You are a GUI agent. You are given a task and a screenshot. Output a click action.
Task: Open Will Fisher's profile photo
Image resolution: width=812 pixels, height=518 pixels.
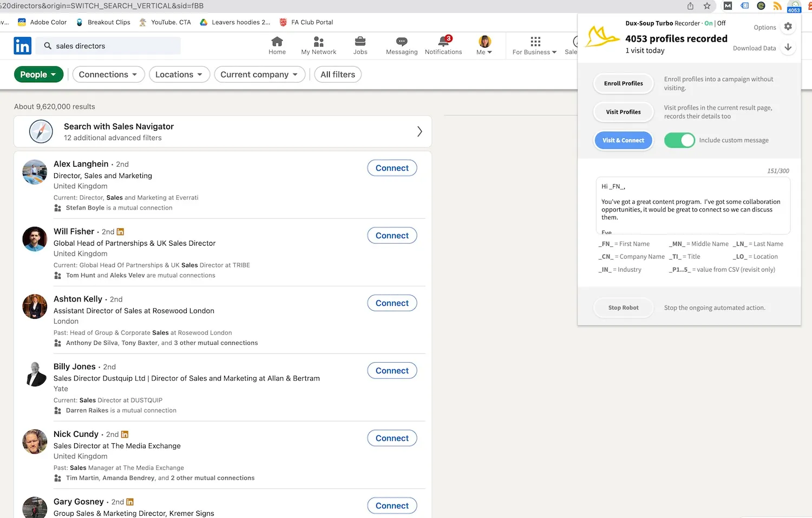[35, 239]
